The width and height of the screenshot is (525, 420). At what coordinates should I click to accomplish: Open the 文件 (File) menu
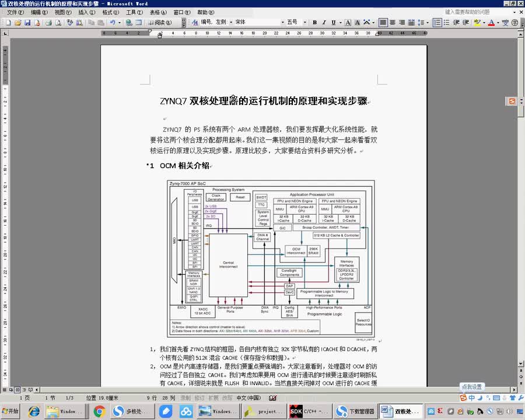(x=15, y=12)
